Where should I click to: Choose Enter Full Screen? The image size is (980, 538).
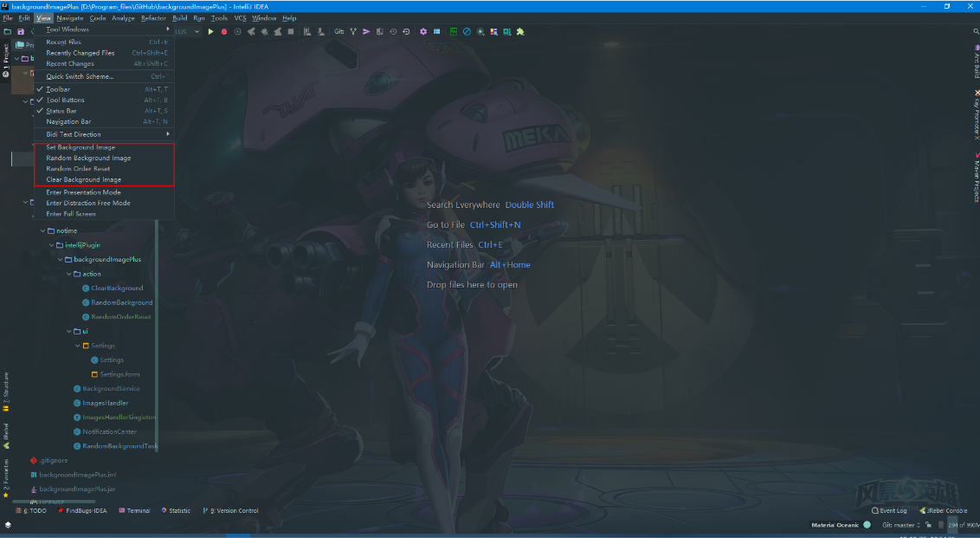tap(104, 214)
